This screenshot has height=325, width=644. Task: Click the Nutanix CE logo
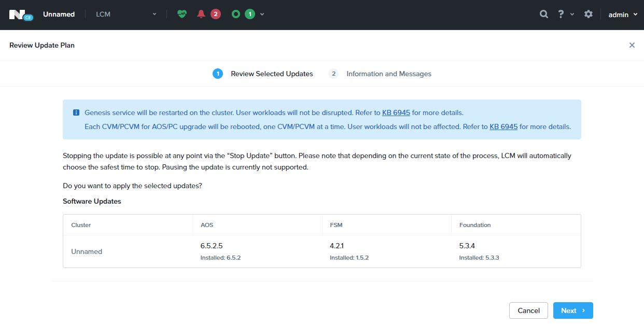(21, 15)
